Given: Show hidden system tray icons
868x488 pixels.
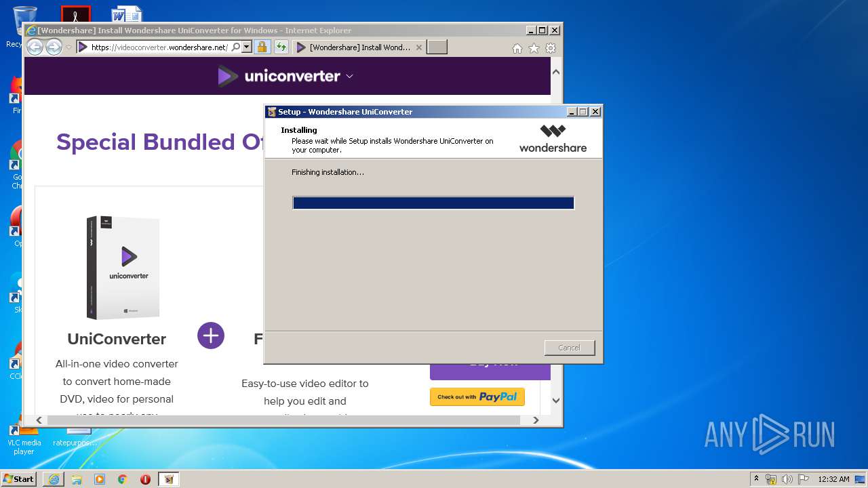Looking at the screenshot, I should click(x=757, y=479).
